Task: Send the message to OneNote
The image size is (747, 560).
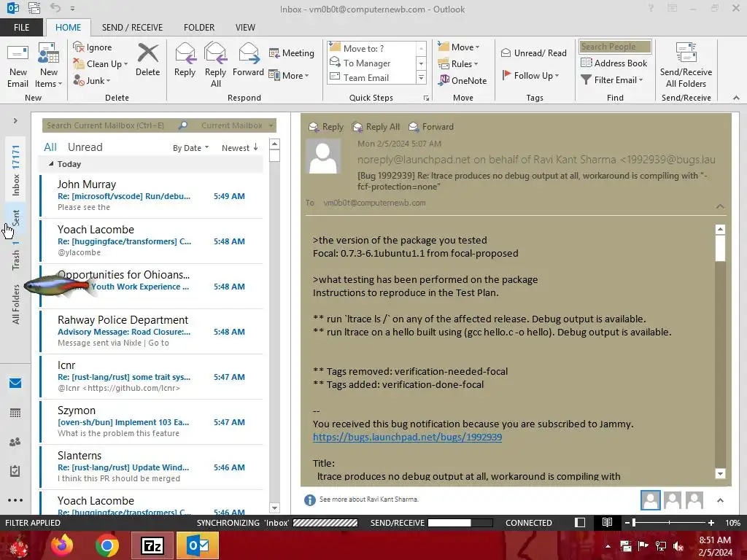Action: (x=462, y=80)
